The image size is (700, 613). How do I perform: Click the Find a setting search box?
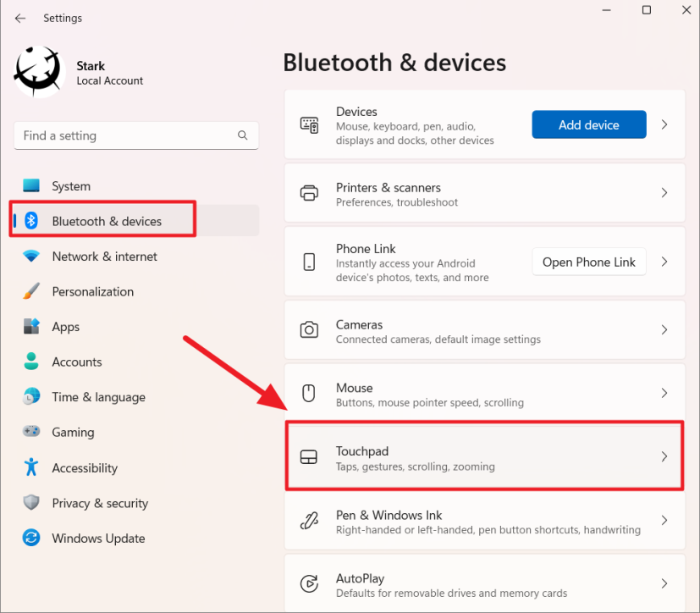(136, 135)
